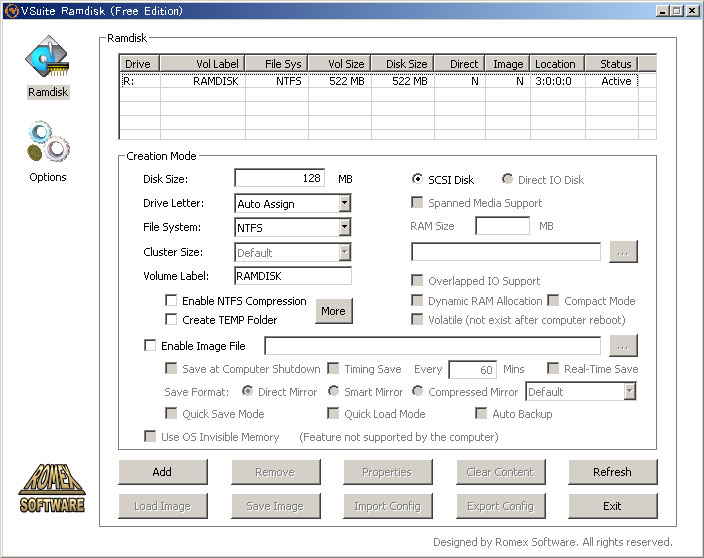Click the spanned media browse button
Screen dimensions: 704x558
(x=623, y=251)
